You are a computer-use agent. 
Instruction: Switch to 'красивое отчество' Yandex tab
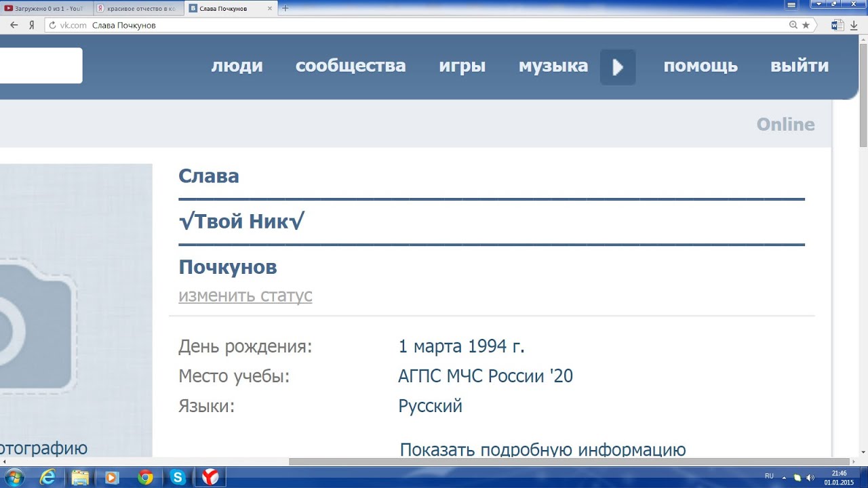click(137, 9)
